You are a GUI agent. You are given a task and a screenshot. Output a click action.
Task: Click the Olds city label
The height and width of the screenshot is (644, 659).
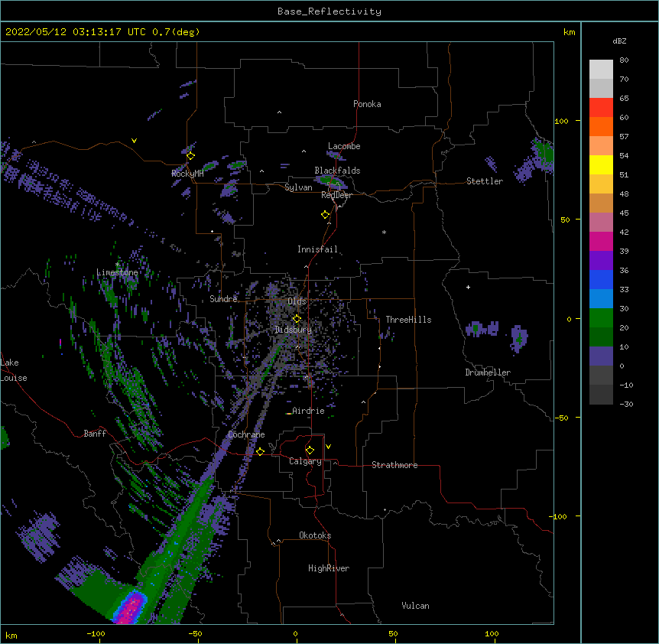(297, 301)
